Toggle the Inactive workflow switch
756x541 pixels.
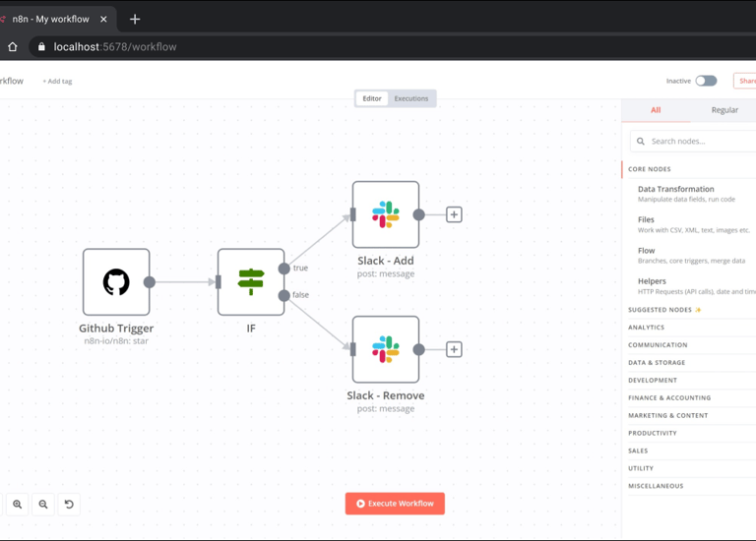click(706, 81)
